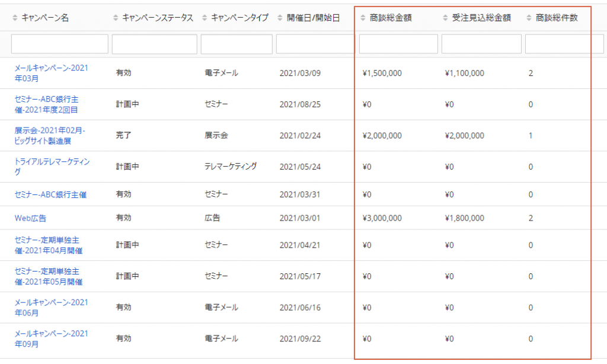Focus the キャンペーンステータス filter box
Viewport: 607px width, 364px height.
point(154,44)
